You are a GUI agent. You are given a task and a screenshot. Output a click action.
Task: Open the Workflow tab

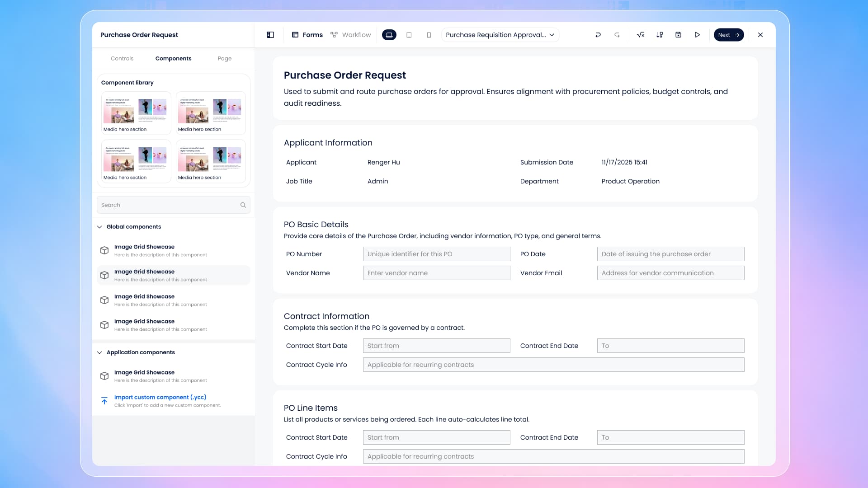pos(351,35)
